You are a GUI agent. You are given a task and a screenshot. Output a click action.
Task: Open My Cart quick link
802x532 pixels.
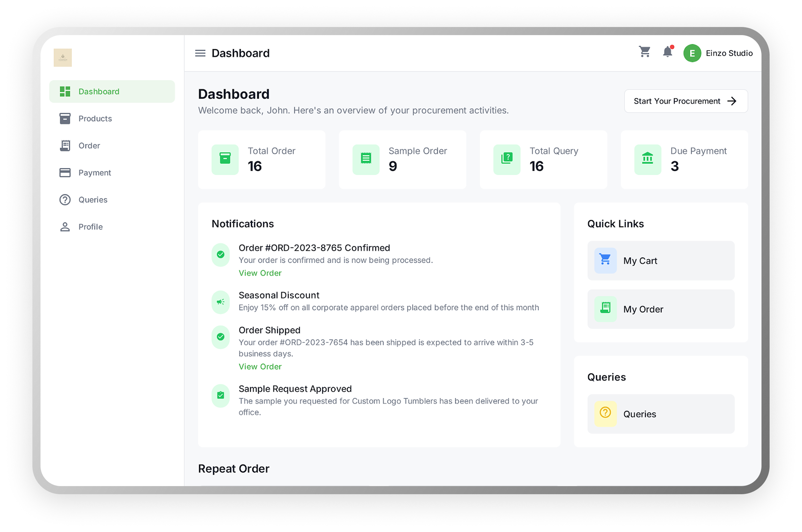click(x=661, y=261)
